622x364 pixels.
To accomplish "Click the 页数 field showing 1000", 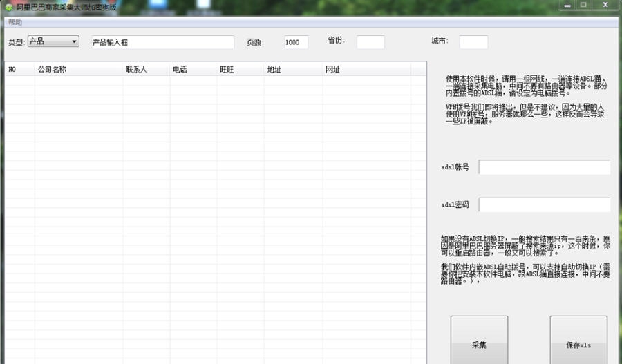I will pyautogui.click(x=296, y=42).
